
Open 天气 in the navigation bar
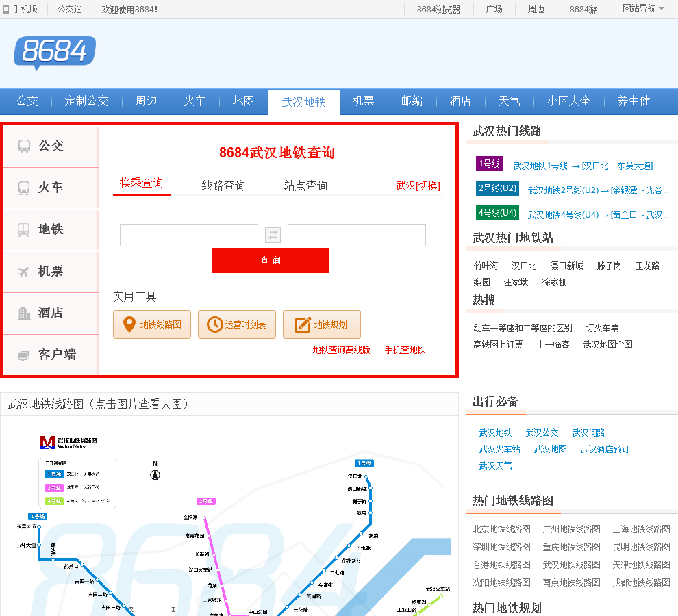[509, 101]
